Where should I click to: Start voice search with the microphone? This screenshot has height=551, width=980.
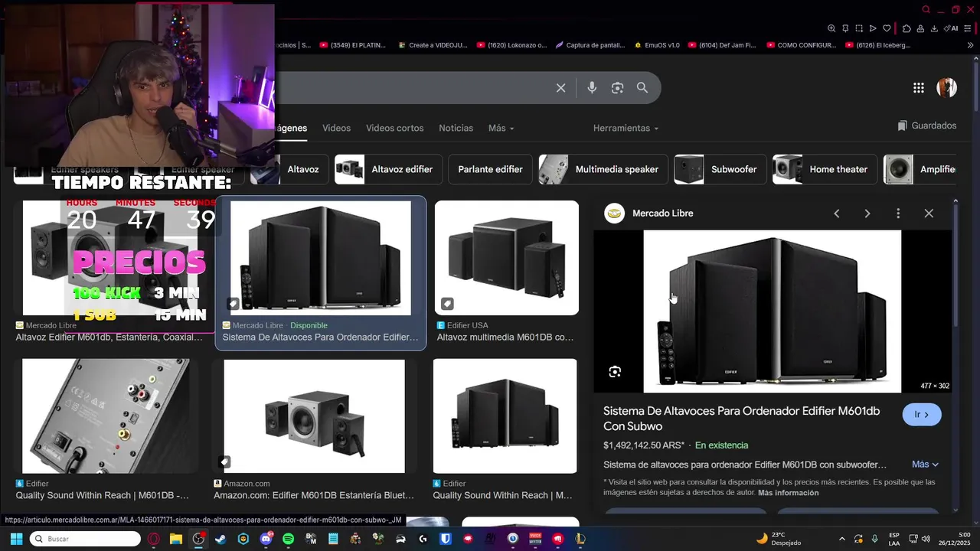[x=592, y=88]
